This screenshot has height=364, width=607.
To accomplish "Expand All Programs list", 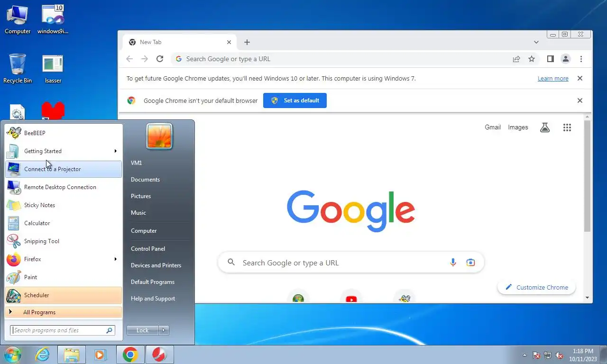I will [64, 312].
